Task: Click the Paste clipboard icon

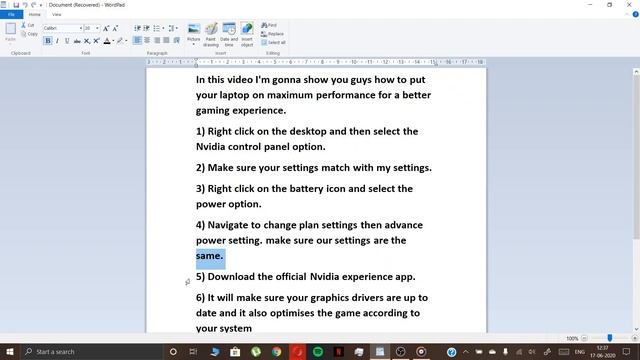Action: [x=10, y=29]
